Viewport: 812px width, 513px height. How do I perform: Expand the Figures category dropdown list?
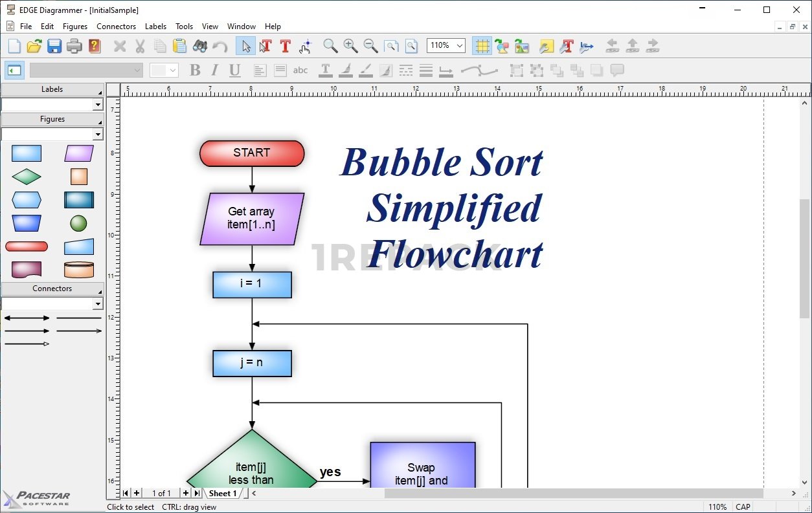[98, 135]
